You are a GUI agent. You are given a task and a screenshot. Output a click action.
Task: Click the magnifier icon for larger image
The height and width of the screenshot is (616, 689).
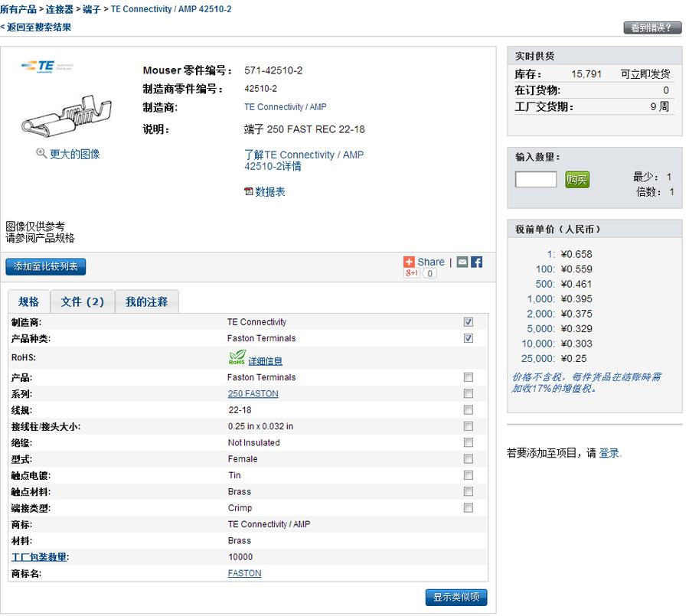click(x=41, y=154)
